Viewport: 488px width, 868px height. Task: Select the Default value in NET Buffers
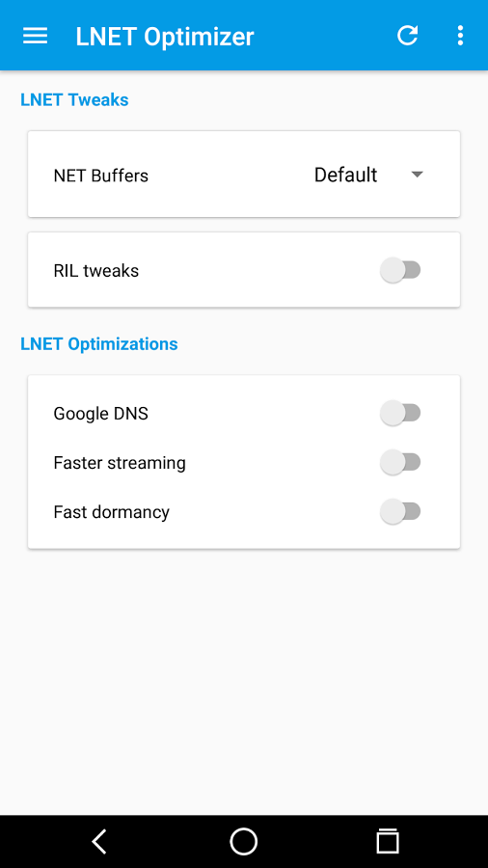pos(345,175)
